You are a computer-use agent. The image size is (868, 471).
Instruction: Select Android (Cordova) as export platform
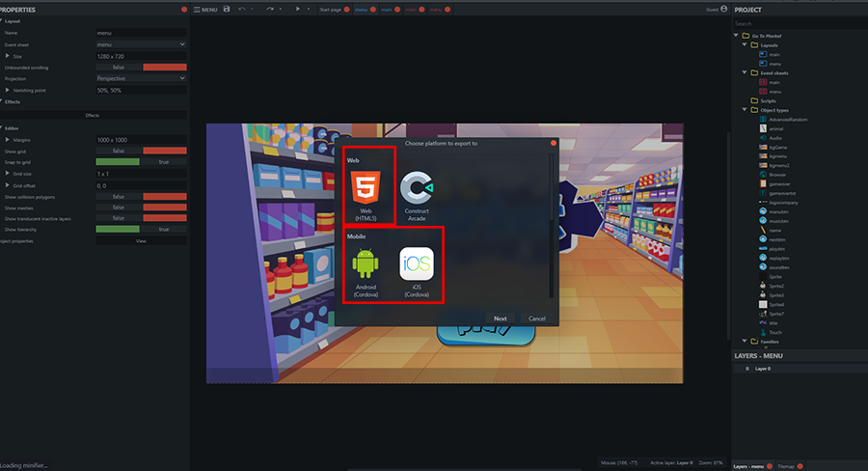[366, 271]
